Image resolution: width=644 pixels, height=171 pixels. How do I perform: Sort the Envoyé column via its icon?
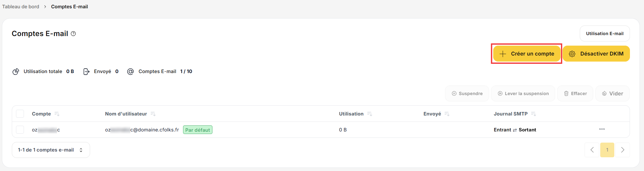click(x=447, y=114)
